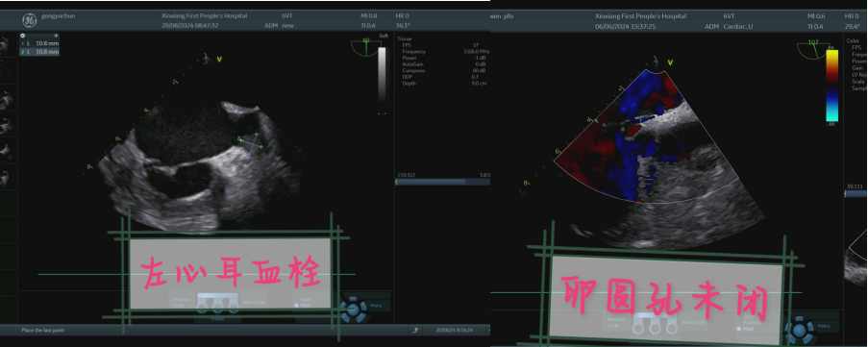868x347 pixels.
Task: Select measurement row 2 L 10.8 mm
Action: click(39, 52)
